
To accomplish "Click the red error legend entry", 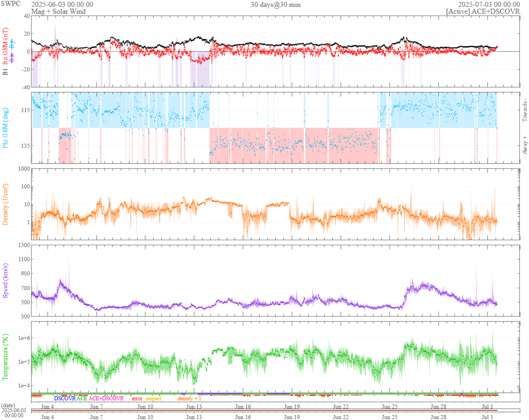I will [137, 398].
